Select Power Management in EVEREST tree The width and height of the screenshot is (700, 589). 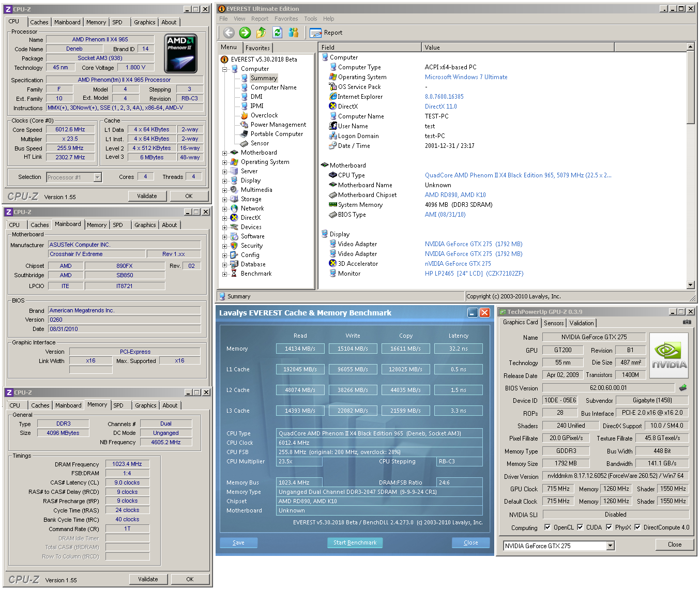tap(278, 125)
